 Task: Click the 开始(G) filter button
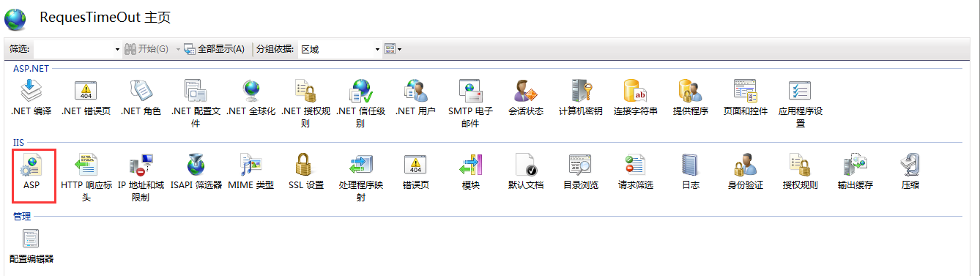click(x=146, y=49)
